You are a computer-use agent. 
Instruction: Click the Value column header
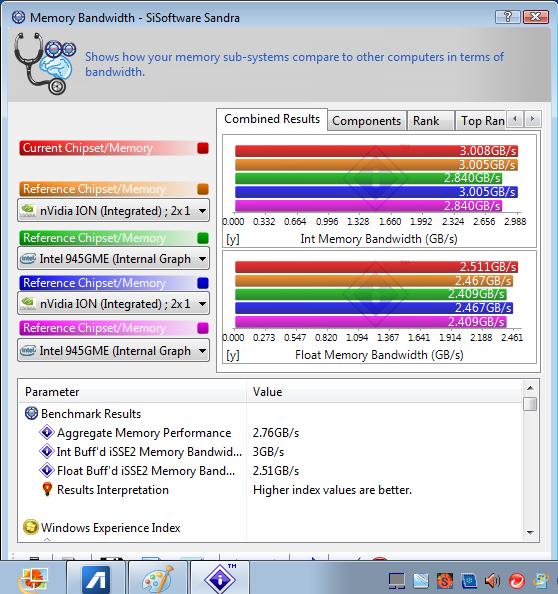click(x=384, y=391)
